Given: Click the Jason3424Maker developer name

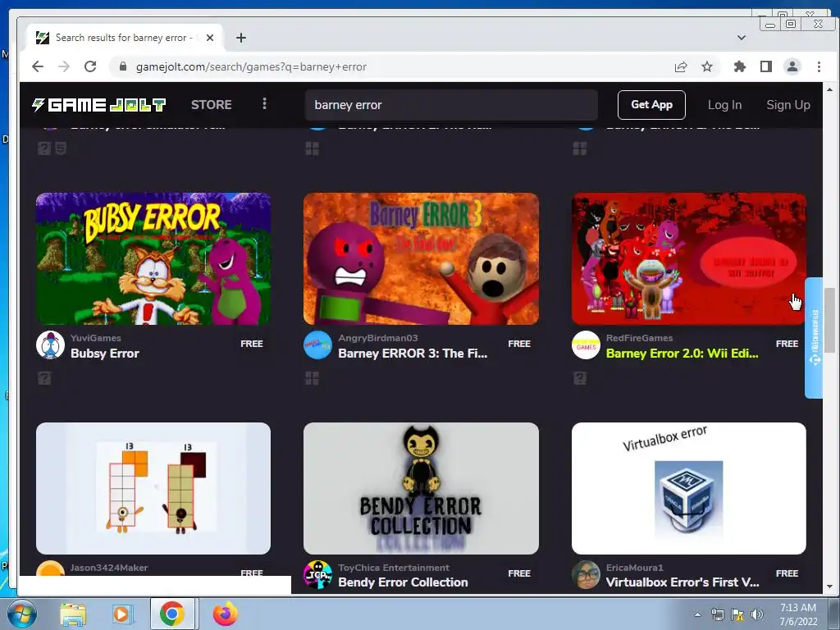Looking at the screenshot, I should click(x=109, y=568).
